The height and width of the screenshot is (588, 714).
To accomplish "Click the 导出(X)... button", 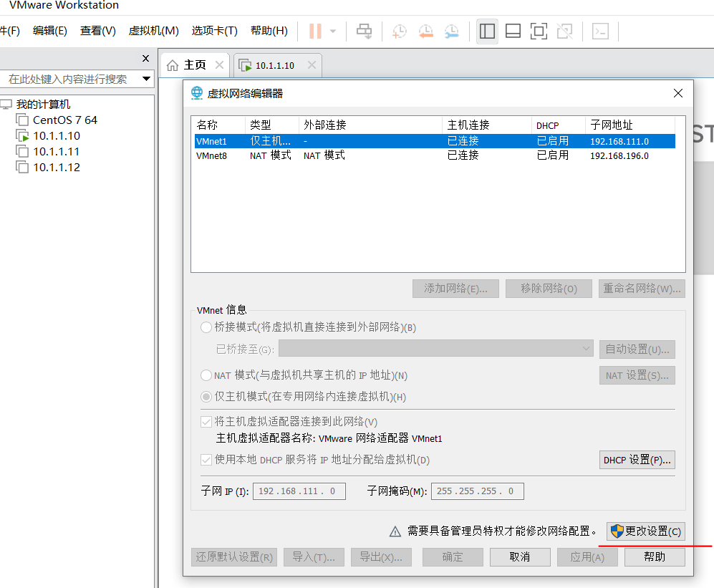I will click(381, 557).
